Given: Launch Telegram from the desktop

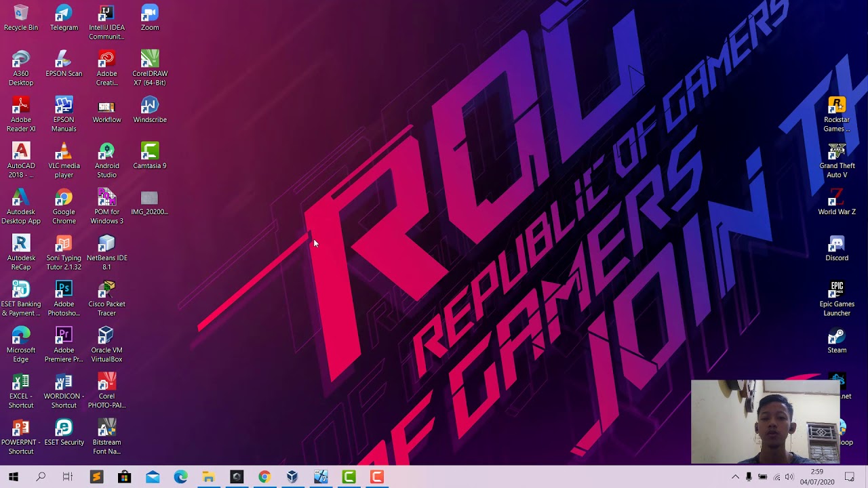Looking at the screenshot, I should coord(64,18).
